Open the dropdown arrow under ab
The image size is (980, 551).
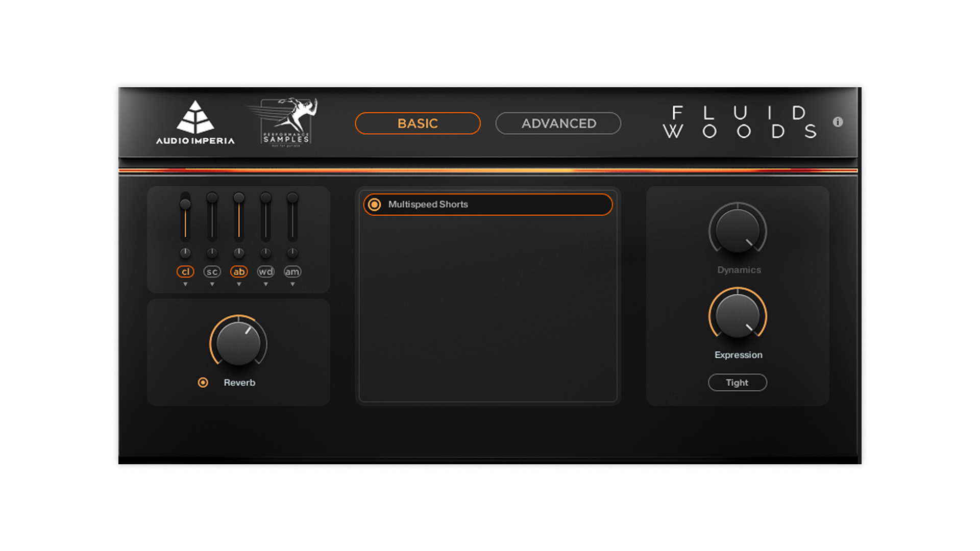(x=239, y=284)
